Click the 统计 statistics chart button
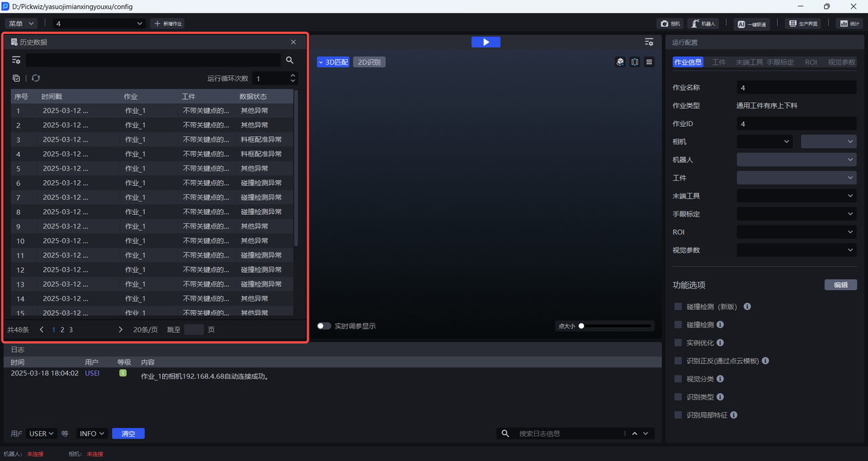The image size is (868, 461). click(x=849, y=24)
